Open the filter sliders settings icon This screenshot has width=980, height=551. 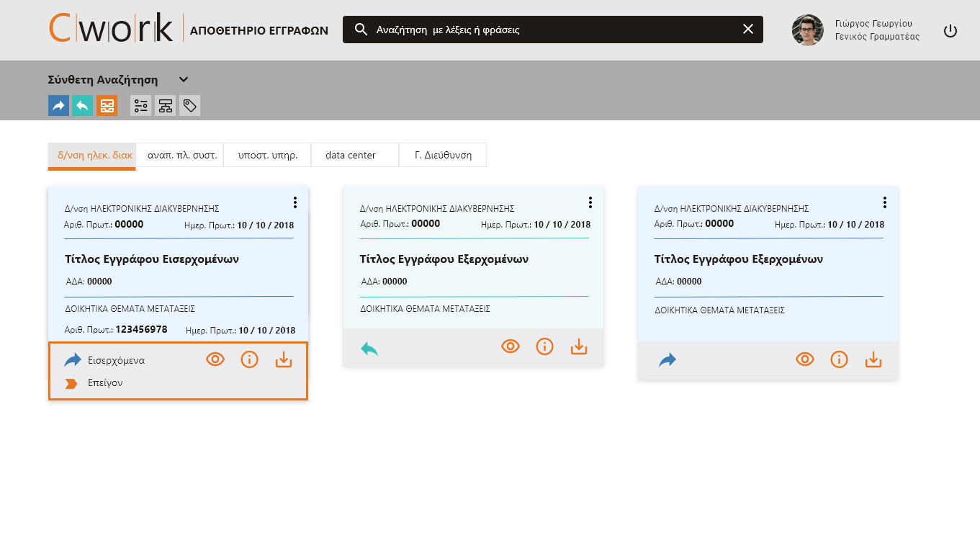[x=141, y=106]
